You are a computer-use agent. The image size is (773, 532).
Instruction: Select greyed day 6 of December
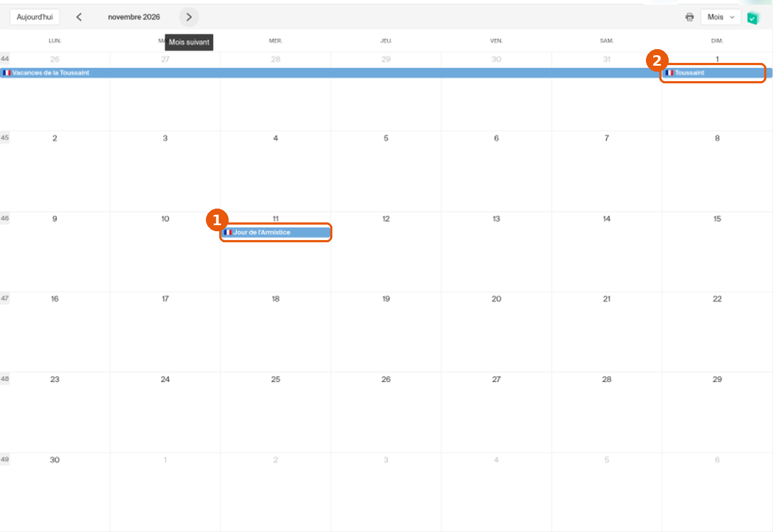coord(717,460)
